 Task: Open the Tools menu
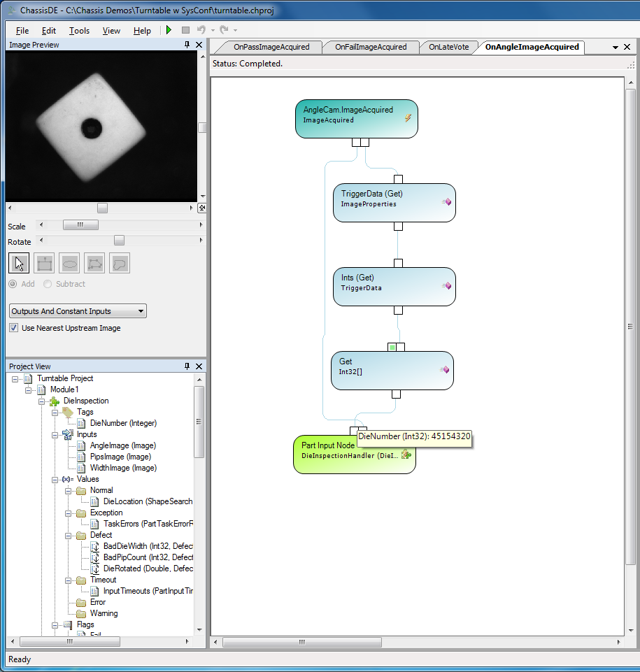pos(79,31)
